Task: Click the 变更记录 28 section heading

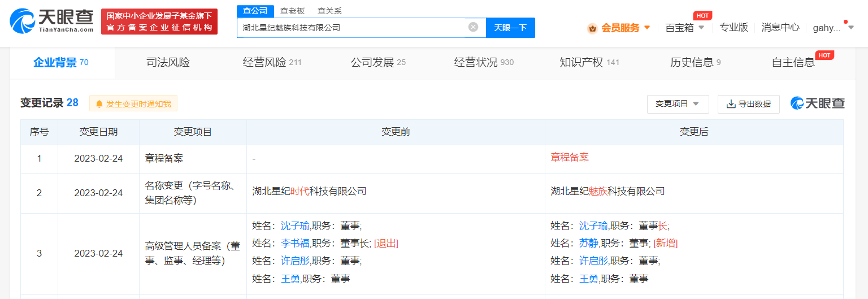Action: click(49, 103)
